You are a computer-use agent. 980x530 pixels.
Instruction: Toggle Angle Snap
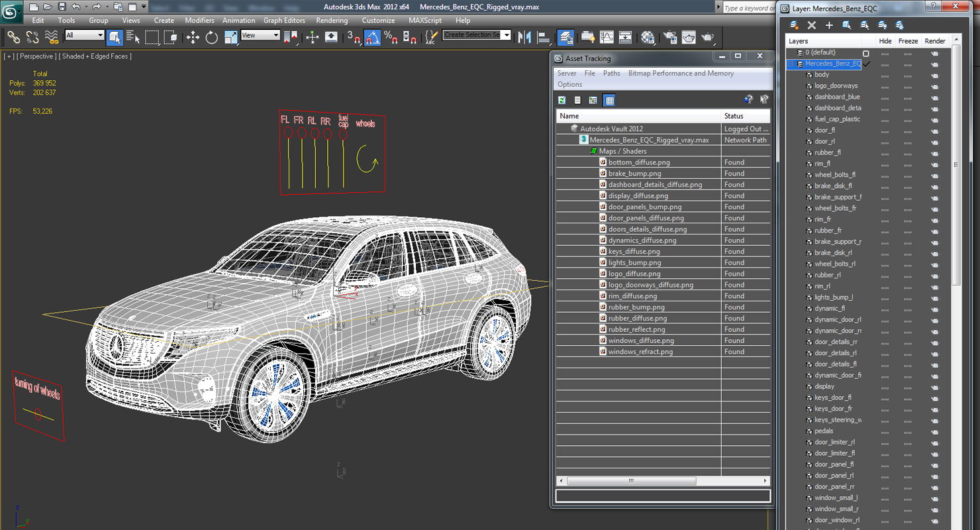point(373,37)
